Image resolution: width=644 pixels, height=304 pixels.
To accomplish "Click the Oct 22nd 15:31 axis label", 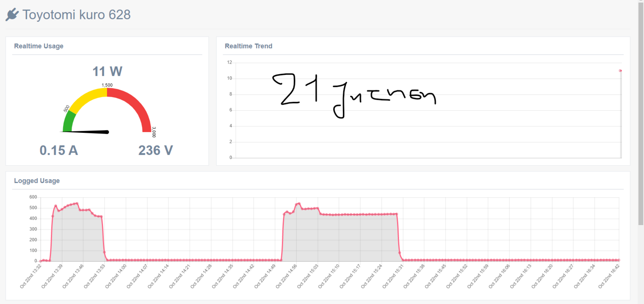I will point(393,276).
